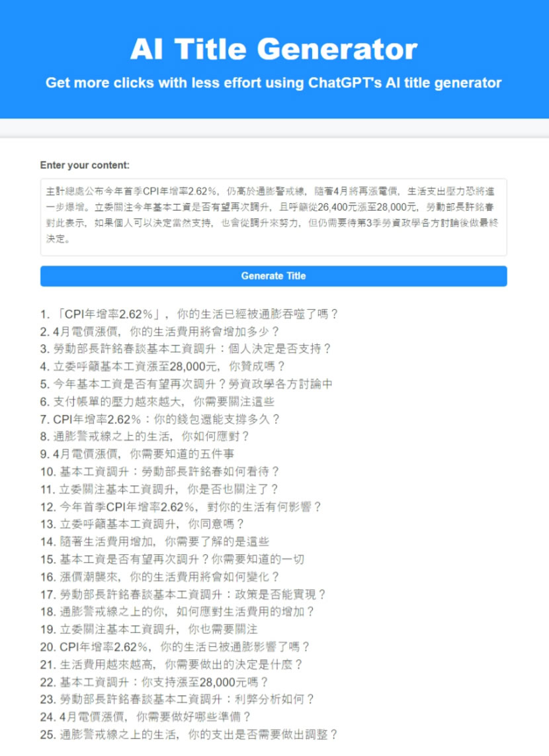Click title 3 about 勞動部長許銘春

[x=185, y=349]
